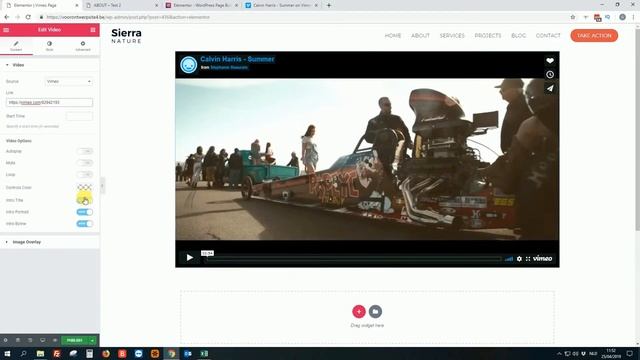Click the video Link URL field
Viewport: 640px width, 360px height.
tap(49, 102)
